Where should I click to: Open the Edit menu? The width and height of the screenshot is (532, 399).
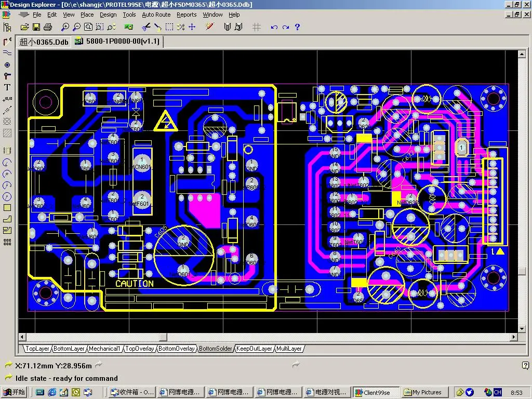(52, 15)
